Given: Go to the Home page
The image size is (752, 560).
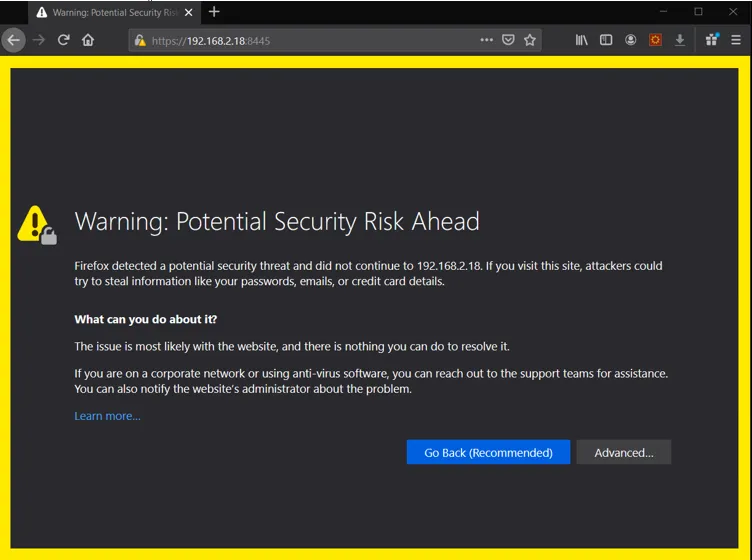Looking at the screenshot, I should point(88,40).
